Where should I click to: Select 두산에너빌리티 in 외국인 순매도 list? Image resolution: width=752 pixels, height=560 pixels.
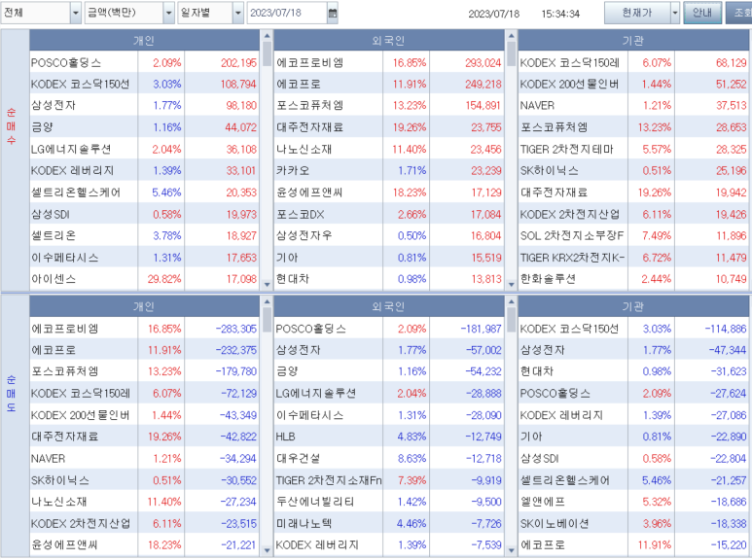pyautogui.click(x=315, y=502)
